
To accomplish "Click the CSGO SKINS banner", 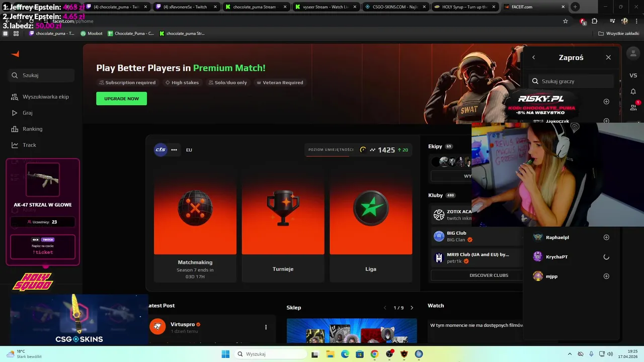I will (x=79, y=319).
